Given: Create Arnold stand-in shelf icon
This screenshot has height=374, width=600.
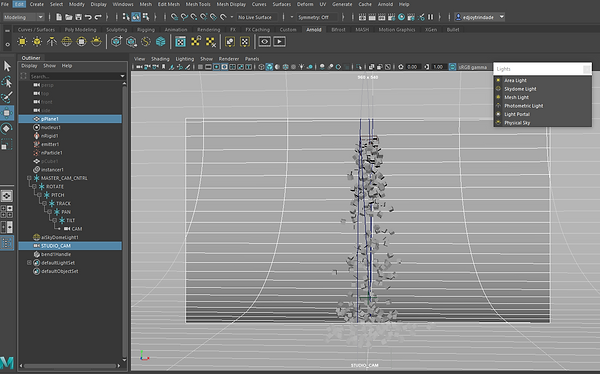Looking at the screenshot, I should (x=116, y=41).
